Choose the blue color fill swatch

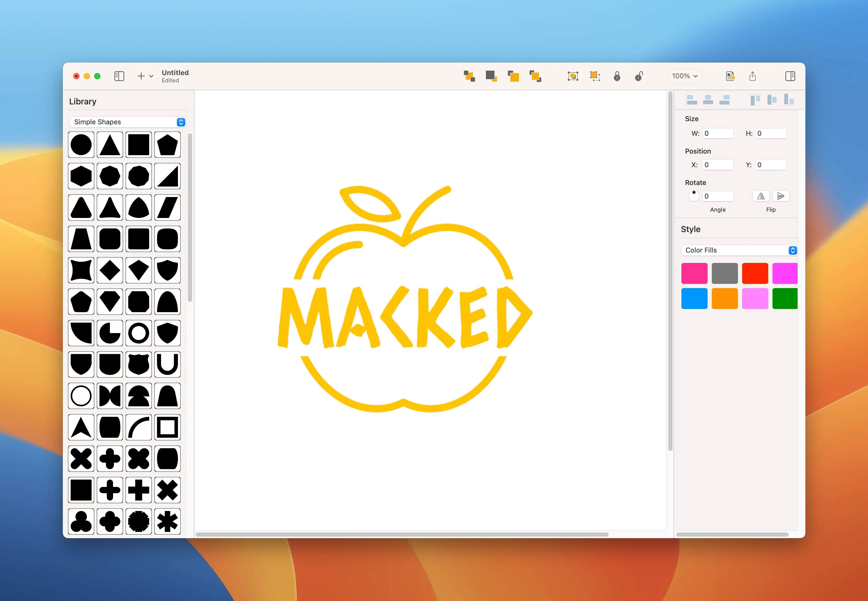(x=695, y=299)
